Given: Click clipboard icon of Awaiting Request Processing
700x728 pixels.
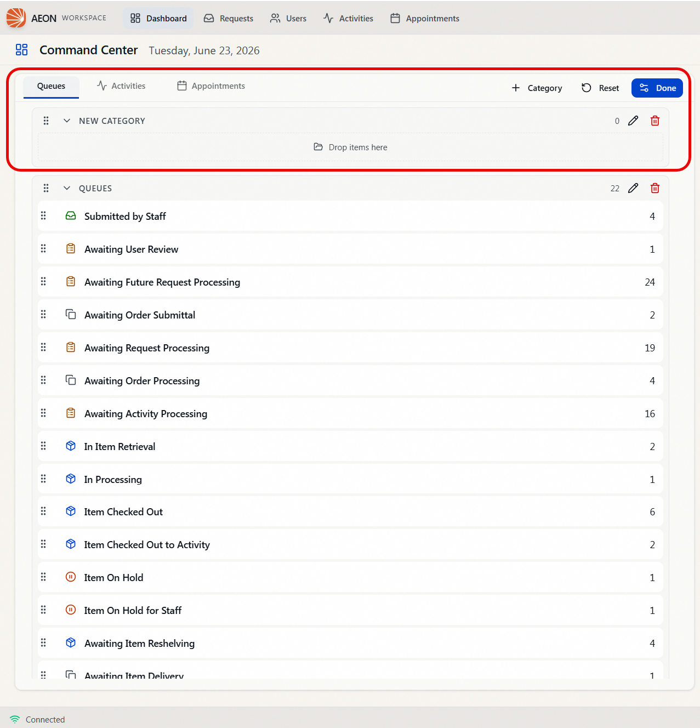Looking at the screenshot, I should coord(71,348).
